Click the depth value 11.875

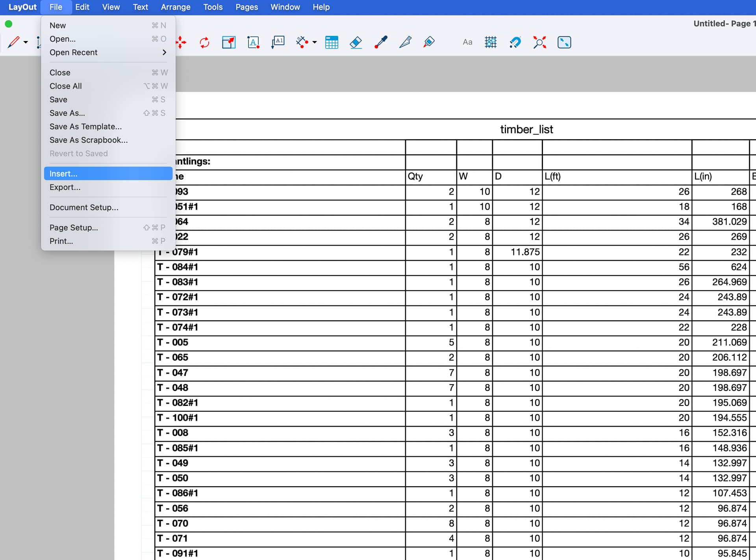pyautogui.click(x=525, y=252)
